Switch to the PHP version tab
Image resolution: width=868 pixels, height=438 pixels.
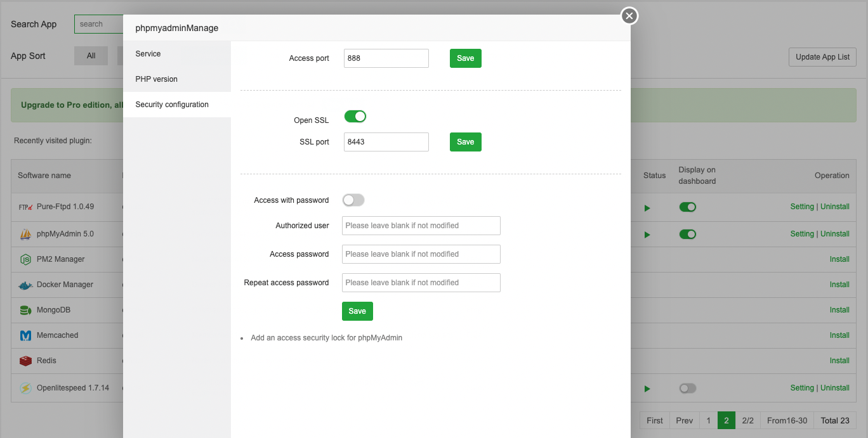click(156, 79)
